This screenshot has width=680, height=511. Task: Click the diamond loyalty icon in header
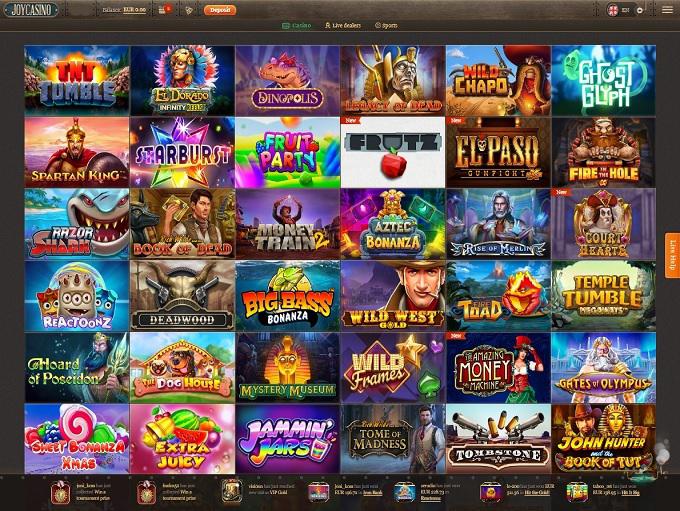pos(189,10)
